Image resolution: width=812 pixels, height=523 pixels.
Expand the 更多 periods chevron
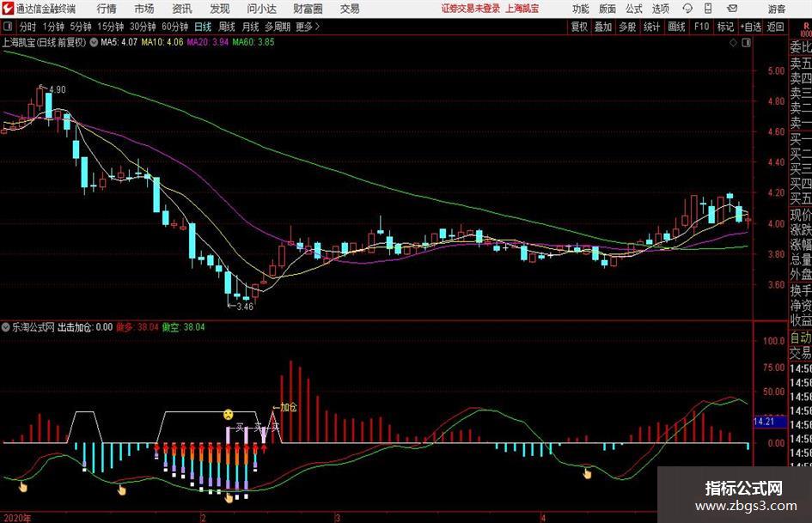[308, 27]
